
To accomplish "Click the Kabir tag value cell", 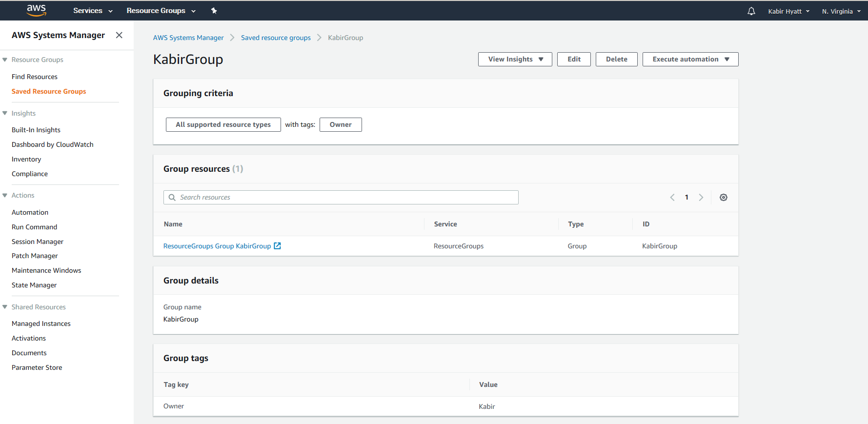I will [487, 406].
